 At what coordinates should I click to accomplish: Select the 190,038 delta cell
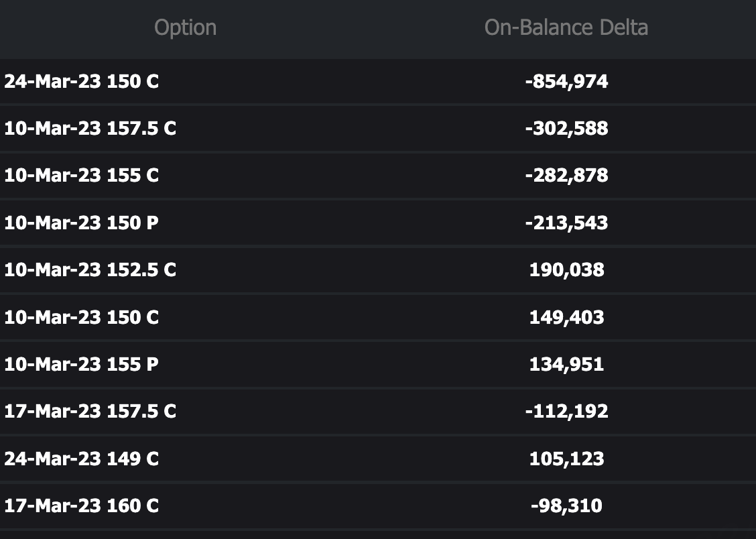[566, 269]
